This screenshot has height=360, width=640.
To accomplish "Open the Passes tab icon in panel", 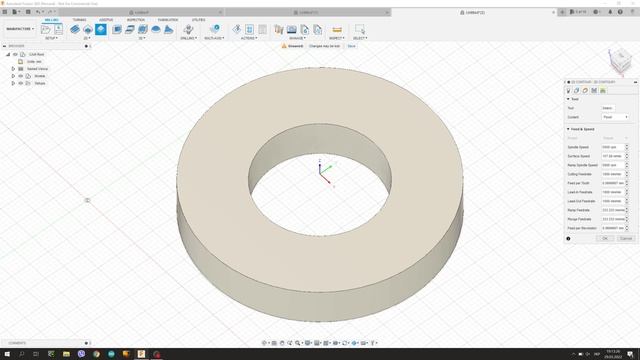I will coord(594,91).
